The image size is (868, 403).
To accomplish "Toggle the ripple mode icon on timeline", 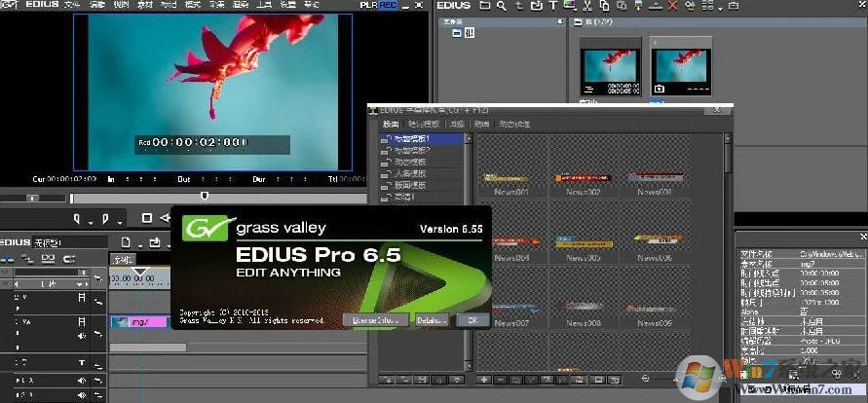I will [x=27, y=258].
